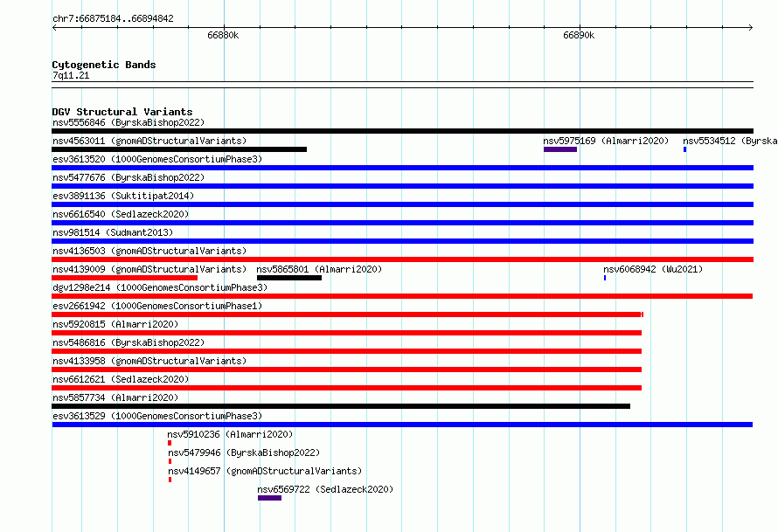Click the chr7:66875184..66894842 region label
This screenshot has height=532, width=778.
[113, 18]
